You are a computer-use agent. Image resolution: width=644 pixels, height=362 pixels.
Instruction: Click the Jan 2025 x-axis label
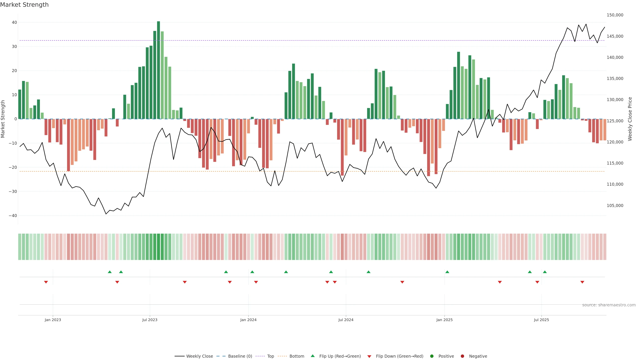(x=444, y=320)
